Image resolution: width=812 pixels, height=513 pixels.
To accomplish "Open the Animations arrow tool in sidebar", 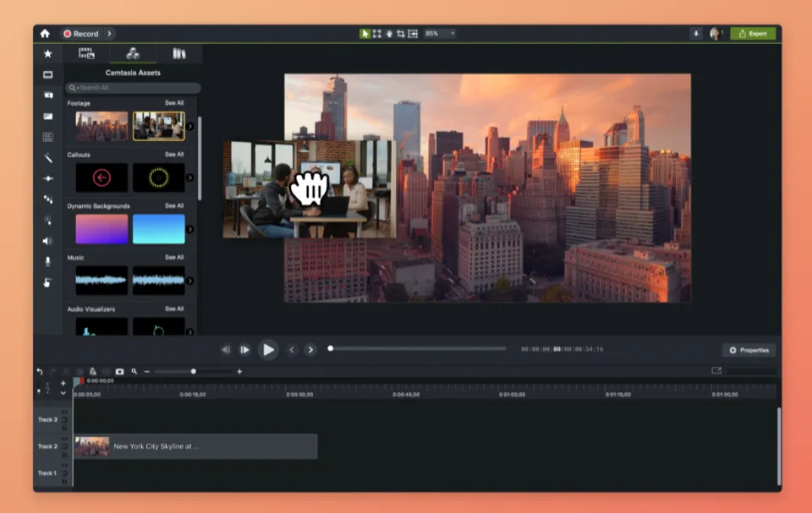I will coord(47,178).
